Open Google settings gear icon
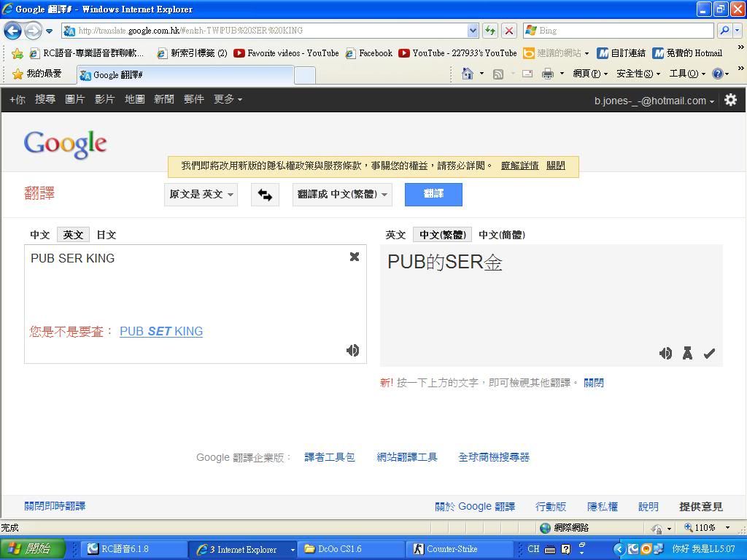 pyautogui.click(x=730, y=101)
